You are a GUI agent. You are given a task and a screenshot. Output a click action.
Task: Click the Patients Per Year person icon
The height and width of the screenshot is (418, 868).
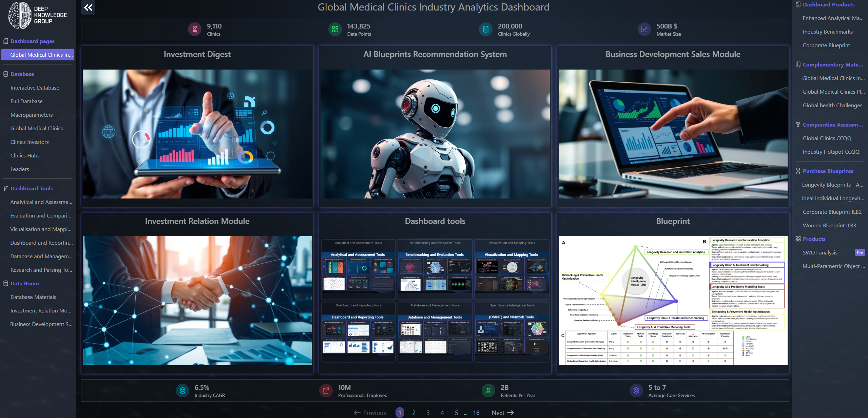[x=488, y=391]
